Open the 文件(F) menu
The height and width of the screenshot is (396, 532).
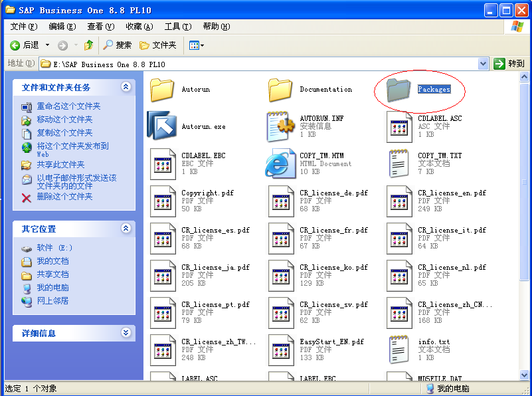[24, 27]
